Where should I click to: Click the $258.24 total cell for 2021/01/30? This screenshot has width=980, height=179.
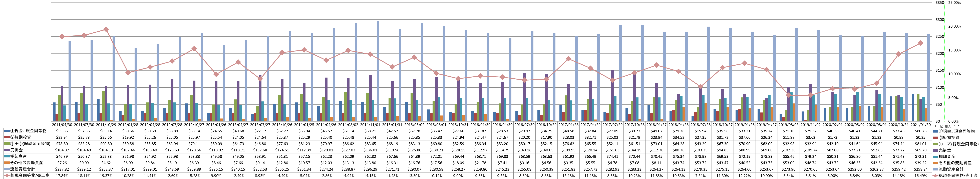(x=921, y=169)
